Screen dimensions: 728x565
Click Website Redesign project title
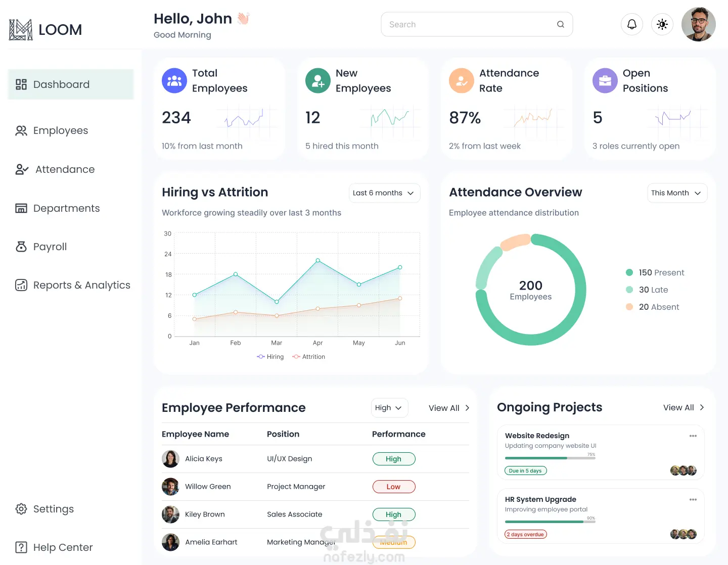coord(537,436)
